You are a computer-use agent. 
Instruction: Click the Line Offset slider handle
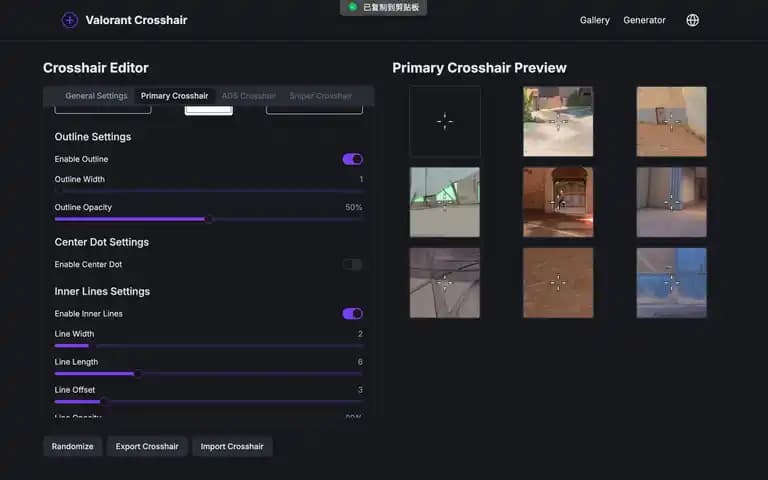105,402
